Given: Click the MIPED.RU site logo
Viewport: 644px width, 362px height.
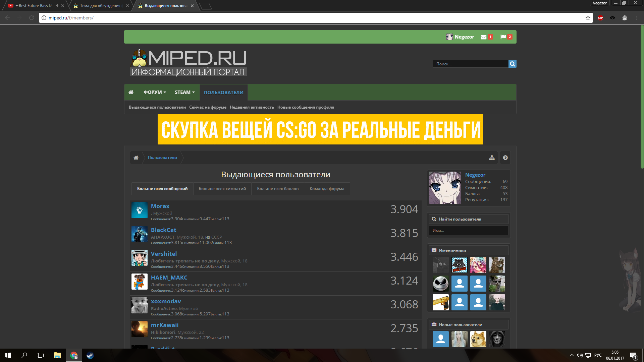Looking at the screenshot, I should (188, 63).
